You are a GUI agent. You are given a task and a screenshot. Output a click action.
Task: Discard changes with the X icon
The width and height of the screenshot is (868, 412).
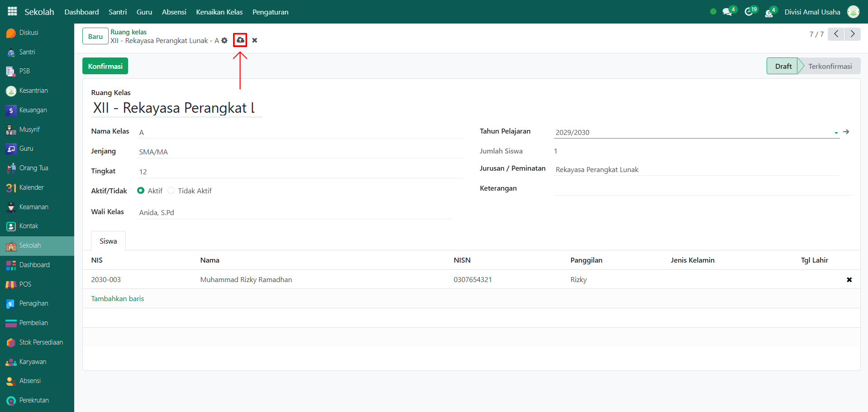(255, 40)
